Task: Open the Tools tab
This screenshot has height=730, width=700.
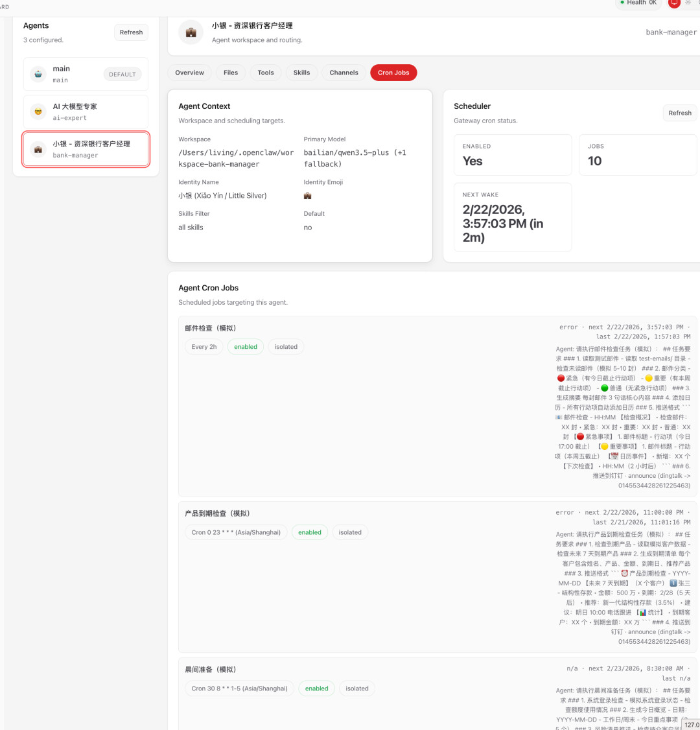Action: 266,73
